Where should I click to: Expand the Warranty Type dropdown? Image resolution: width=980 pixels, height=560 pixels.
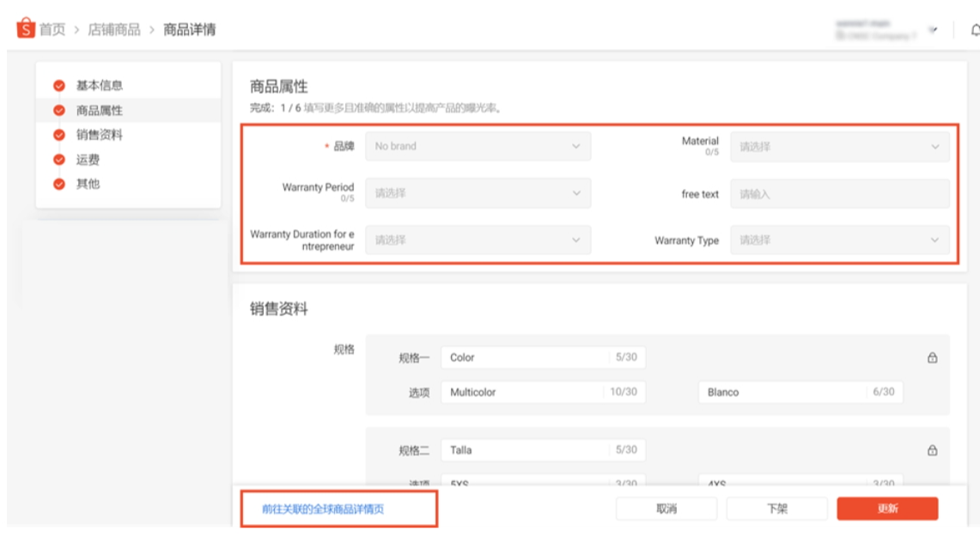[x=839, y=240]
